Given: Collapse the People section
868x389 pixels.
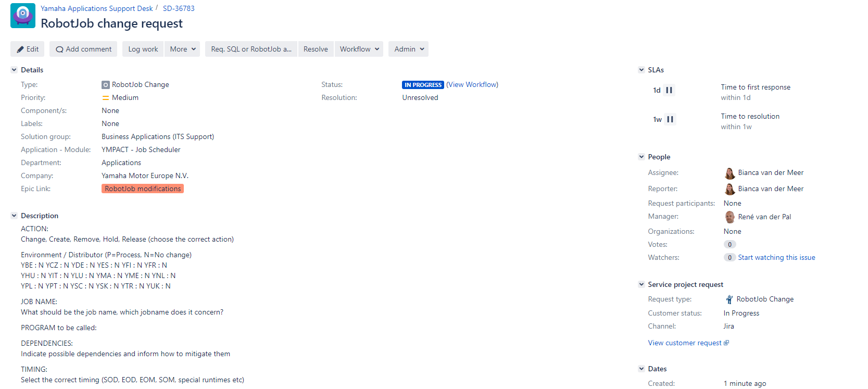Looking at the screenshot, I should [x=641, y=157].
